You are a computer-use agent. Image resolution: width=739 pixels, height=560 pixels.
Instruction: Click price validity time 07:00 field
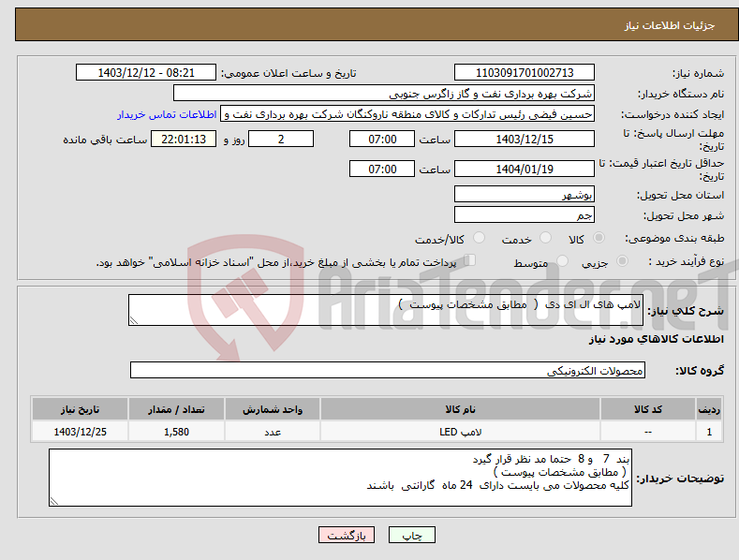382,169
